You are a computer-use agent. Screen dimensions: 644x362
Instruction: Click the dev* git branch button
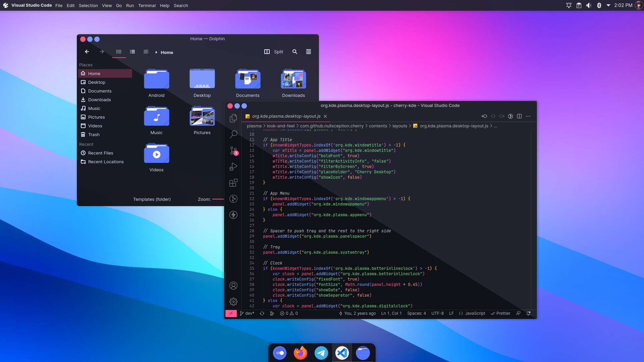point(247,313)
